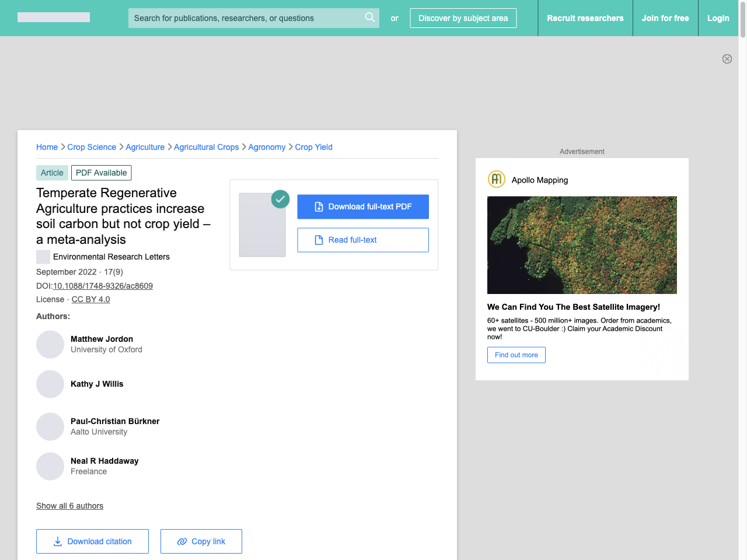Click the Apollo Mapping logo icon
747x560 pixels.
coord(496,179)
